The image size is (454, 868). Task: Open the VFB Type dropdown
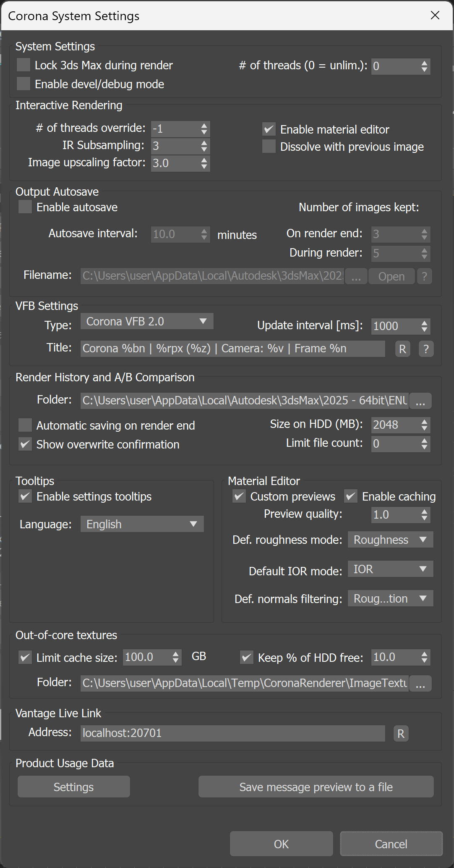147,322
